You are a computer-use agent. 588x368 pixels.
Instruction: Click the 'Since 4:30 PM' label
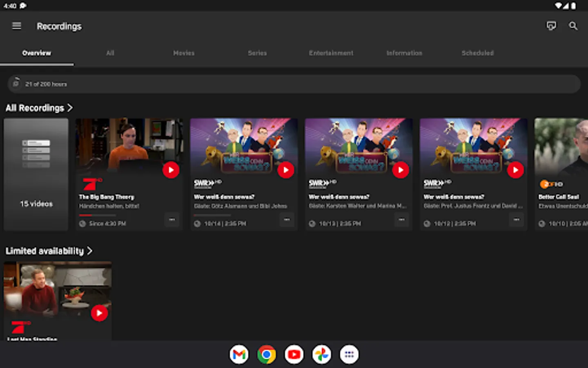(x=107, y=224)
